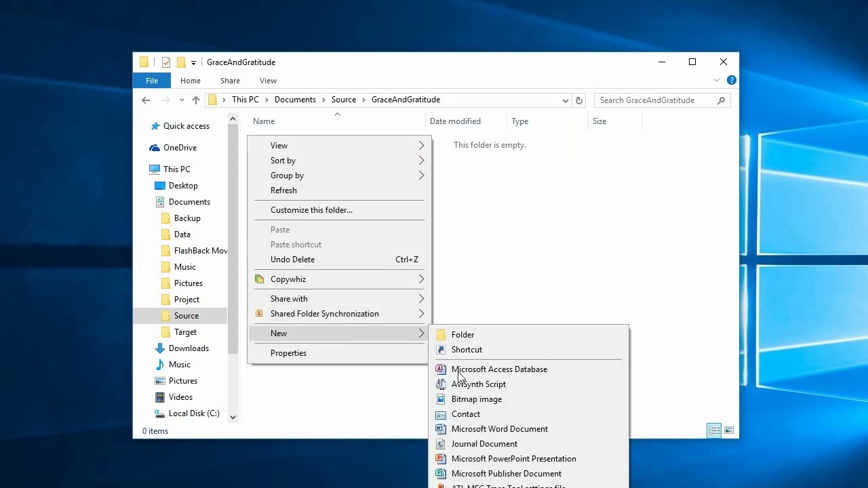This screenshot has width=868, height=488.
Task: Open Videos in the navigation pane
Action: 180,397
